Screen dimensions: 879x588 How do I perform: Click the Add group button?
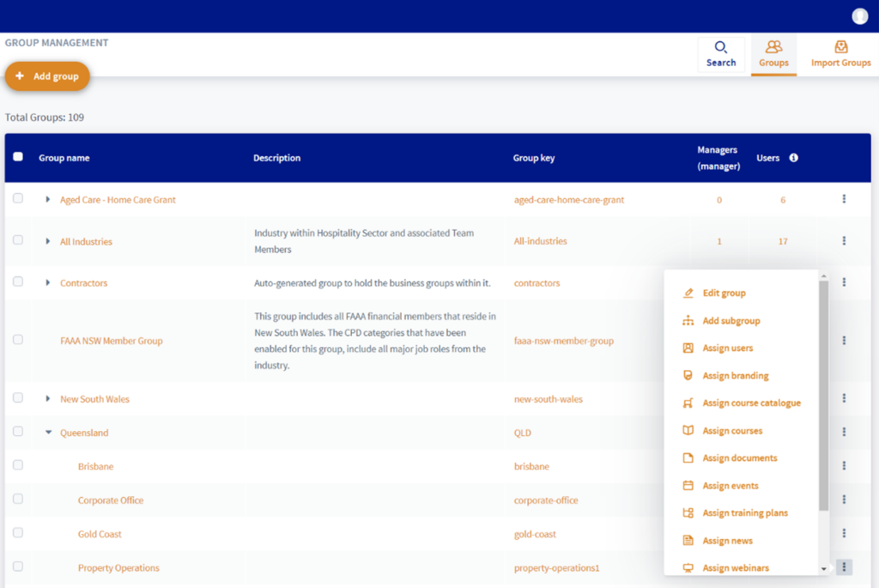point(48,76)
